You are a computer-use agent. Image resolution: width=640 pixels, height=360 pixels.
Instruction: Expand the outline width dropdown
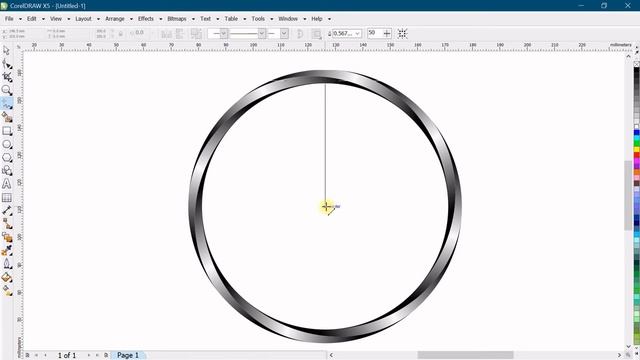[358, 33]
